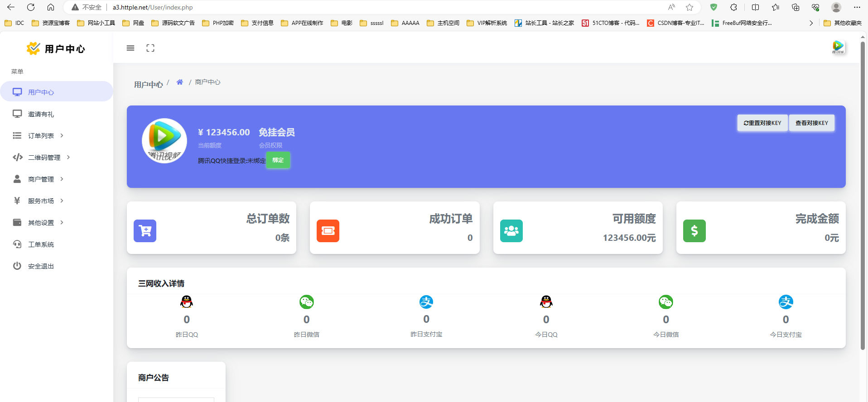Go back with the browser back arrow

[x=11, y=7]
